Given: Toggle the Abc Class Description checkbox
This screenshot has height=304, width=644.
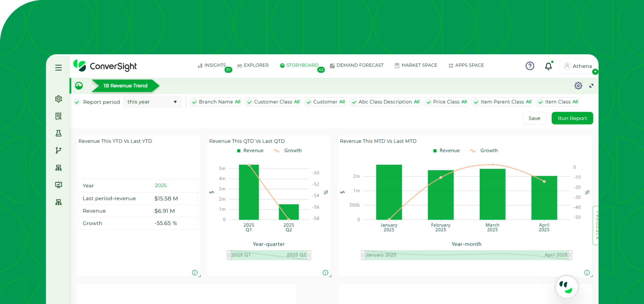Looking at the screenshot, I should pyautogui.click(x=354, y=102).
